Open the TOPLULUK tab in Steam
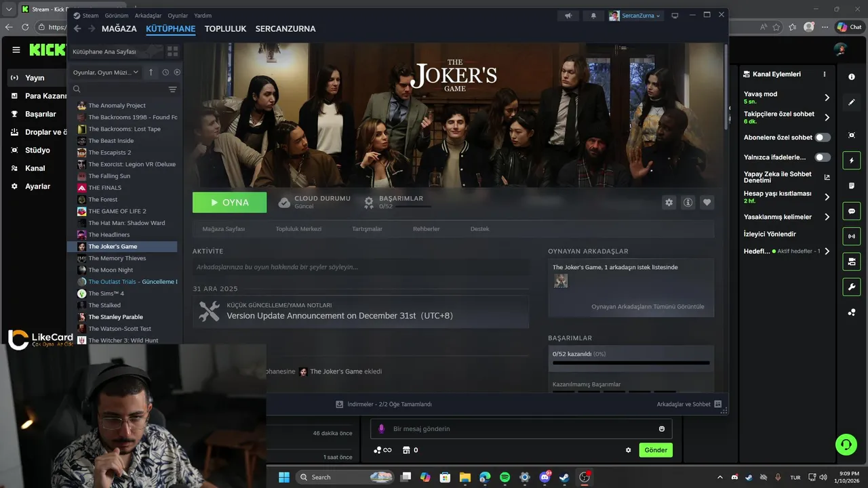Viewport: 868px width, 488px height. [225, 28]
